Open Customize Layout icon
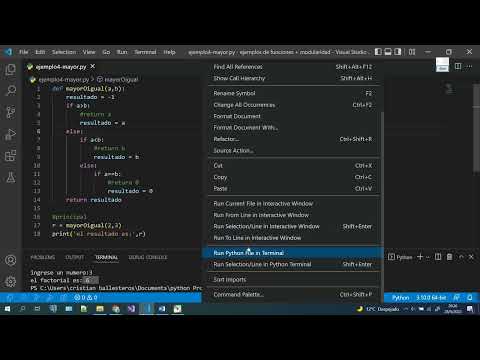Viewport: 480px width, 360px height. click(412, 52)
